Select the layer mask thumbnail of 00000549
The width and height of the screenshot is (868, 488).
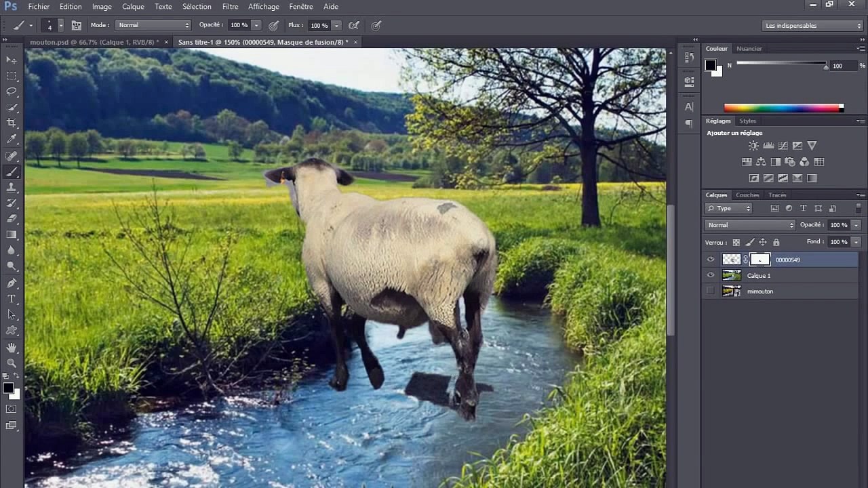759,260
